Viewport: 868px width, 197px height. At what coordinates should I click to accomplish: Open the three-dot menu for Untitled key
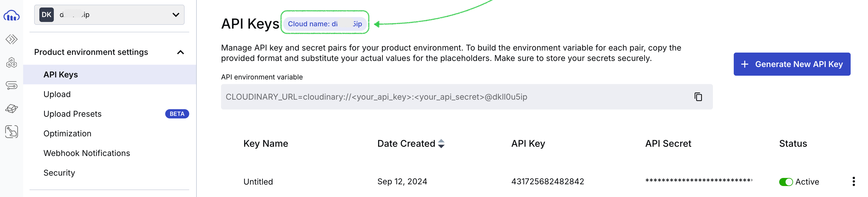click(x=853, y=181)
